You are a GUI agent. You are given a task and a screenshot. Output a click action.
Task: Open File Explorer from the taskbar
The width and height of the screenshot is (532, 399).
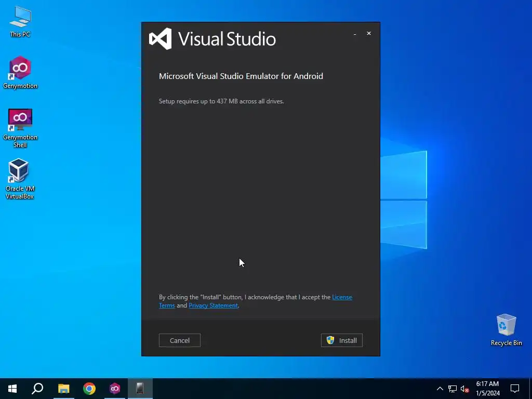click(63, 389)
